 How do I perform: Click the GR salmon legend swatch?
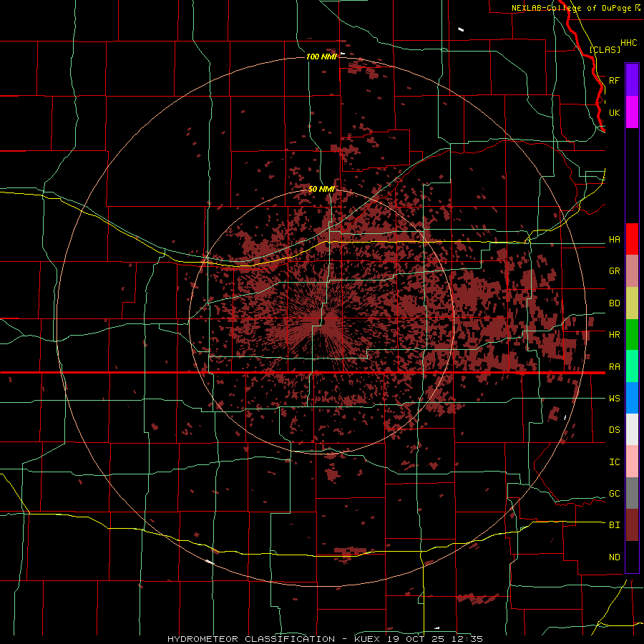[x=632, y=270]
